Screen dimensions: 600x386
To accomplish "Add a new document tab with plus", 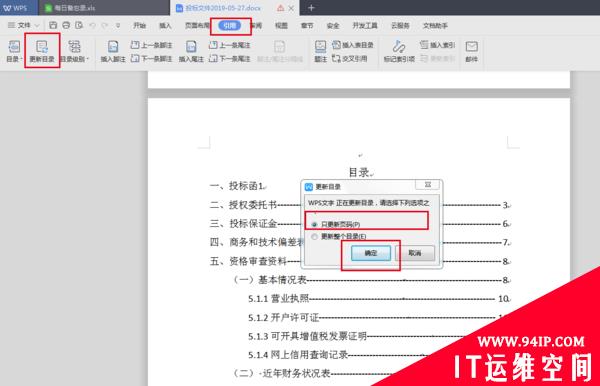I will pyautogui.click(x=311, y=8).
